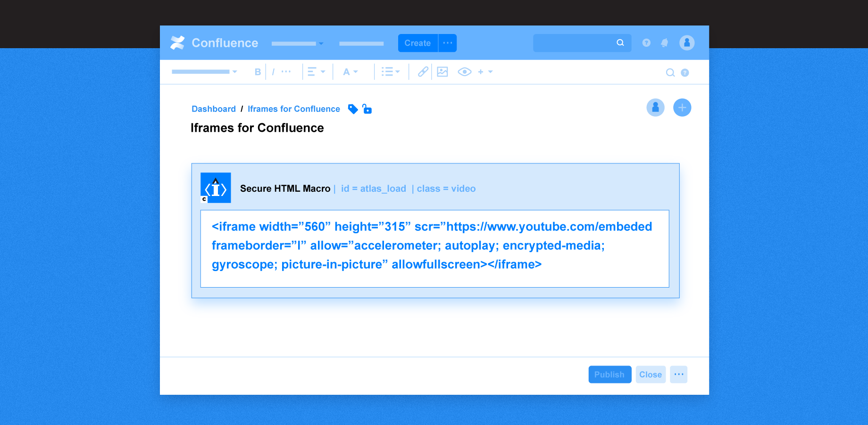Image resolution: width=868 pixels, height=425 pixels.
Task: Click the top search input field
Action: tap(582, 43)
